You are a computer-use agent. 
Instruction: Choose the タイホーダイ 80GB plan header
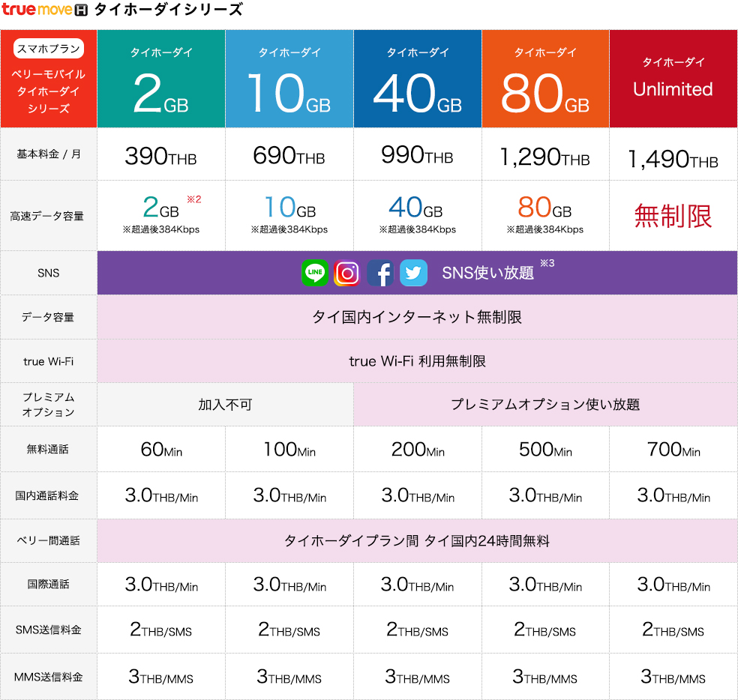coord(545,79)
